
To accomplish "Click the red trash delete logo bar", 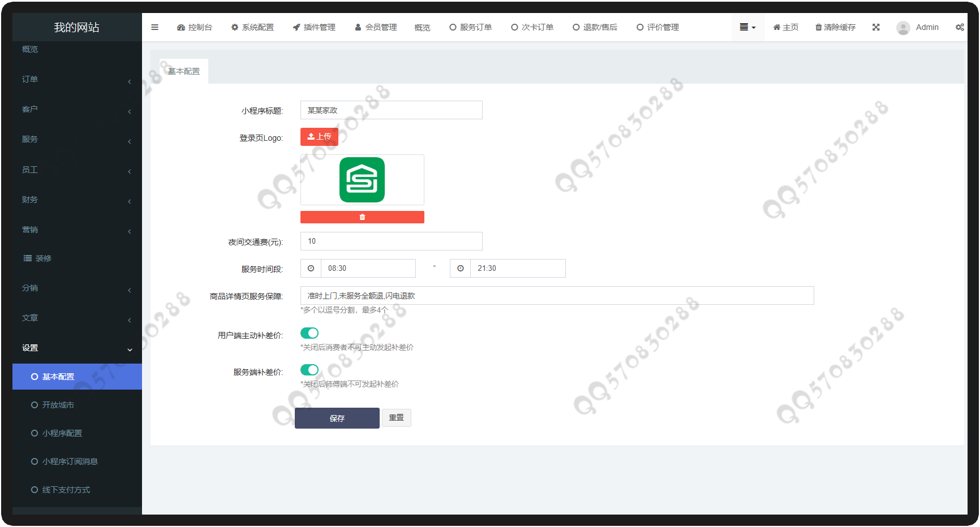I will click(362, 217).
